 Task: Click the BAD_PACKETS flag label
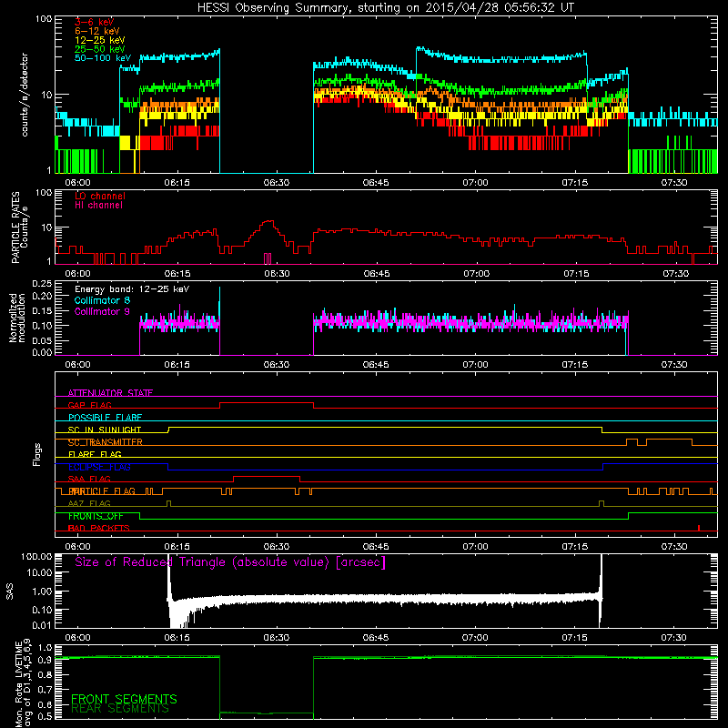(x=99, y=529)
